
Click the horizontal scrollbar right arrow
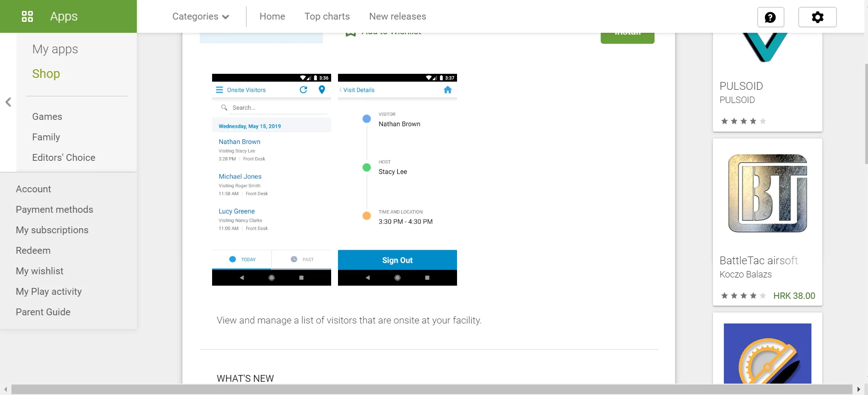[x=859, y=390]
